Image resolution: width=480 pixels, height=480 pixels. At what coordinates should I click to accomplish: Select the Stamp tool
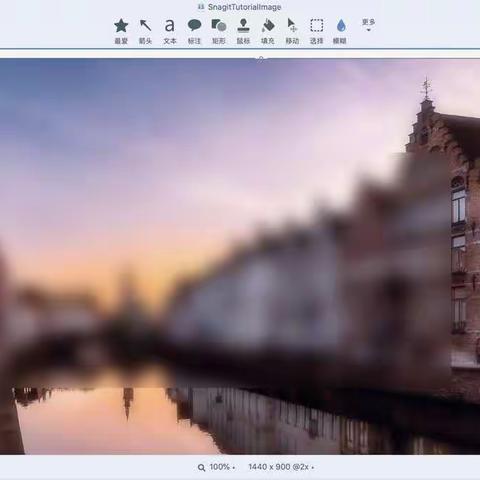243,31
